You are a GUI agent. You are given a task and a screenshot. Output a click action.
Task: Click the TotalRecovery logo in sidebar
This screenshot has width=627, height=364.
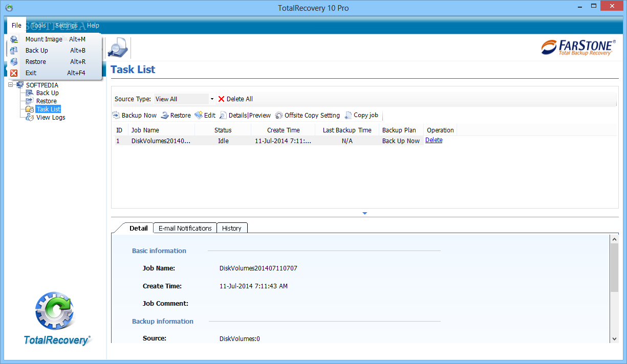pos(56,318)
